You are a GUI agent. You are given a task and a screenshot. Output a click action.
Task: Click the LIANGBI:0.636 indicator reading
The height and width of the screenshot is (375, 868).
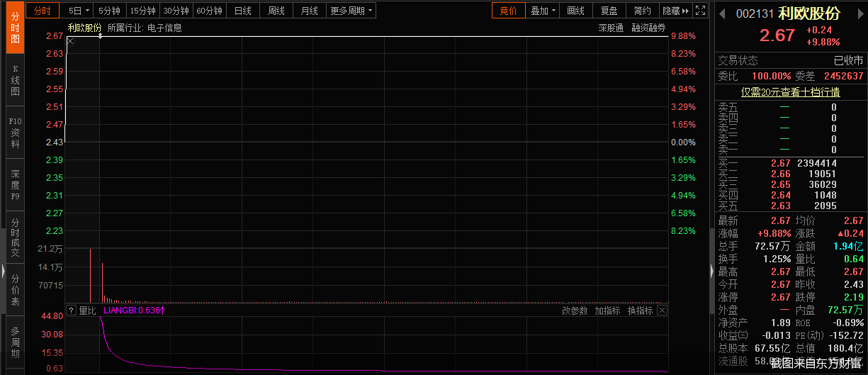coord(134,310)
